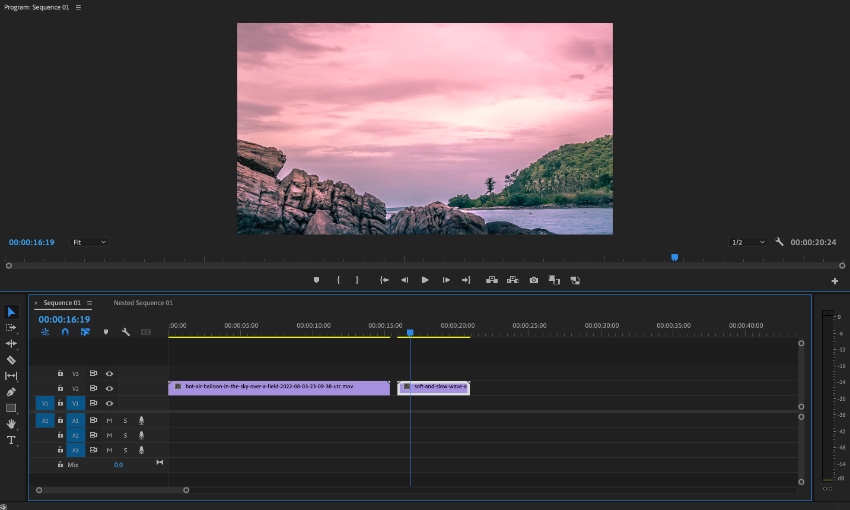Open Program monitor wrench settings
The height and width of the screenshot is (510, 850).
780,242
